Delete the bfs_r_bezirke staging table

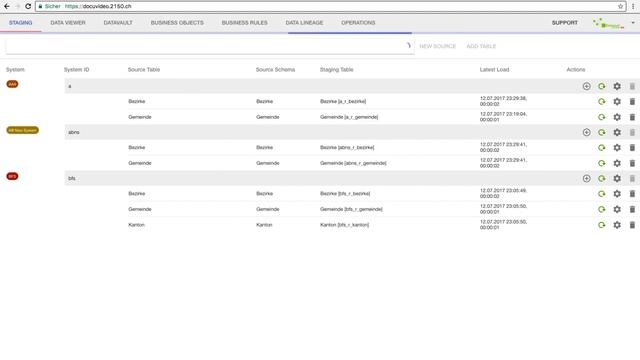pyautogui.click(x=632, y=194)
